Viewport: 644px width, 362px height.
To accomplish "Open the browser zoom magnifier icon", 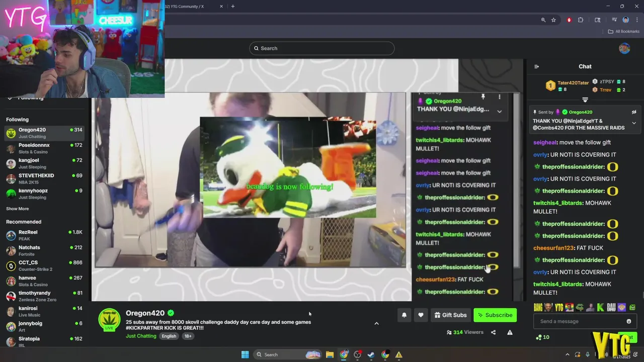I will click(x=543, y=20).
